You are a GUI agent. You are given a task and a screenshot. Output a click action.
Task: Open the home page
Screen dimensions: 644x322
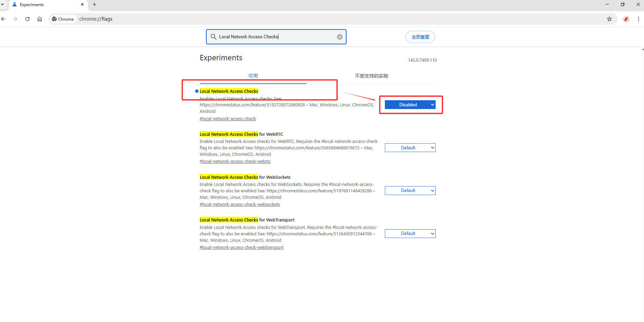pos(40,19)
